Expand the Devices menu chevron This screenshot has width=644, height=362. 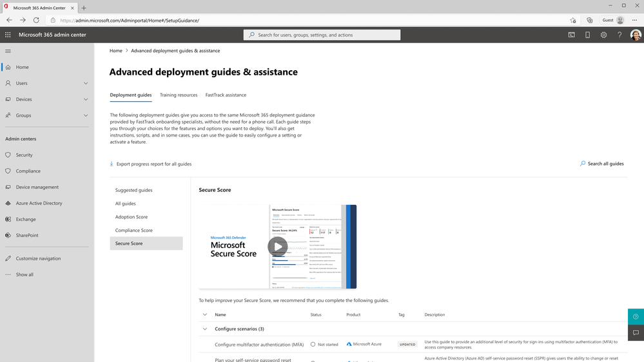tap(86, 99)
